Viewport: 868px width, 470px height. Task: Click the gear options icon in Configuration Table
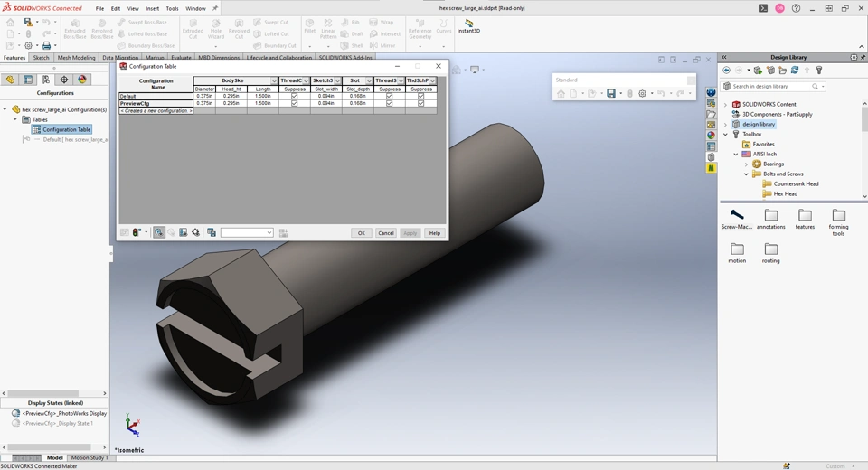point(195,232)
